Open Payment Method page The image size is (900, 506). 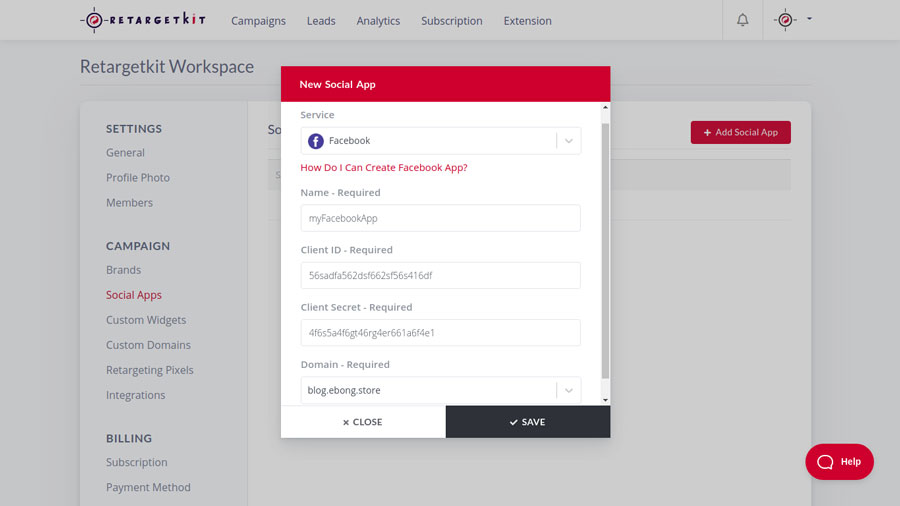coord(148,487)
